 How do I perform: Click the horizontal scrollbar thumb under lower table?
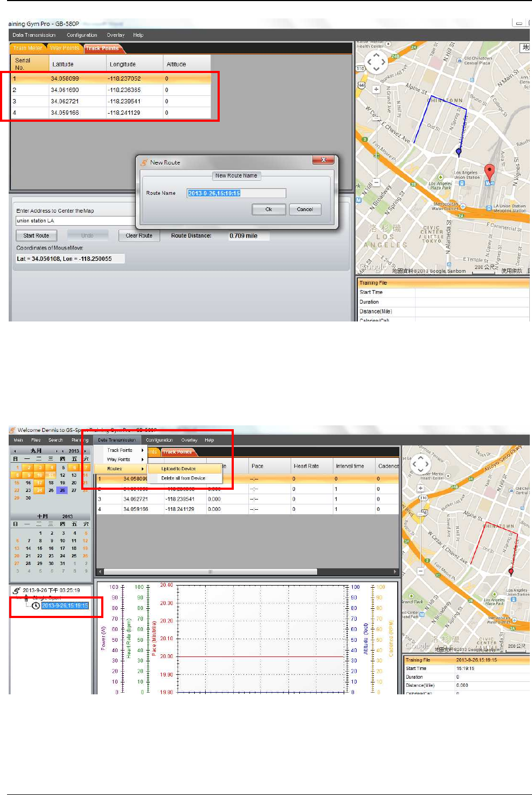[x=211, y=571]
